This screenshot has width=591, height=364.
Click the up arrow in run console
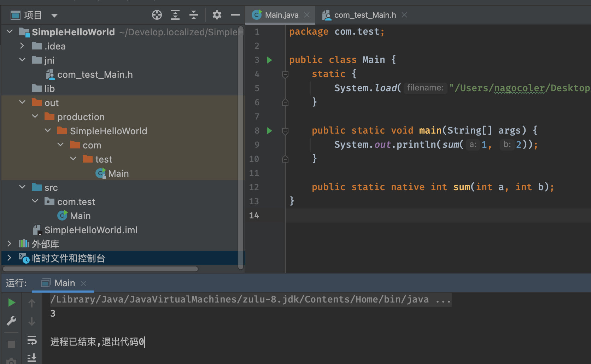pyautogui.click(x=32, y=303)
